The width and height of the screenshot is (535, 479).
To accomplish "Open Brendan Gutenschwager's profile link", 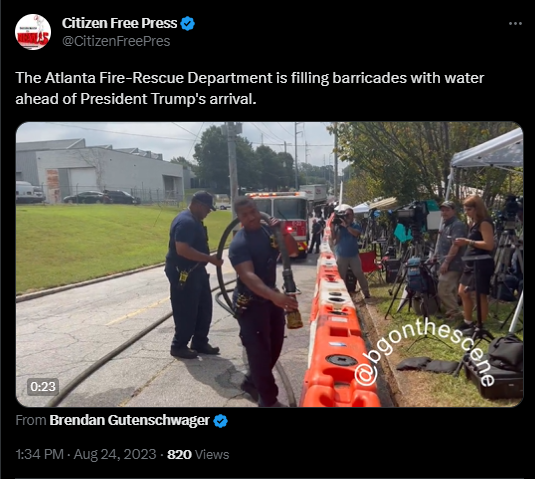I will (x=129, y=420).
